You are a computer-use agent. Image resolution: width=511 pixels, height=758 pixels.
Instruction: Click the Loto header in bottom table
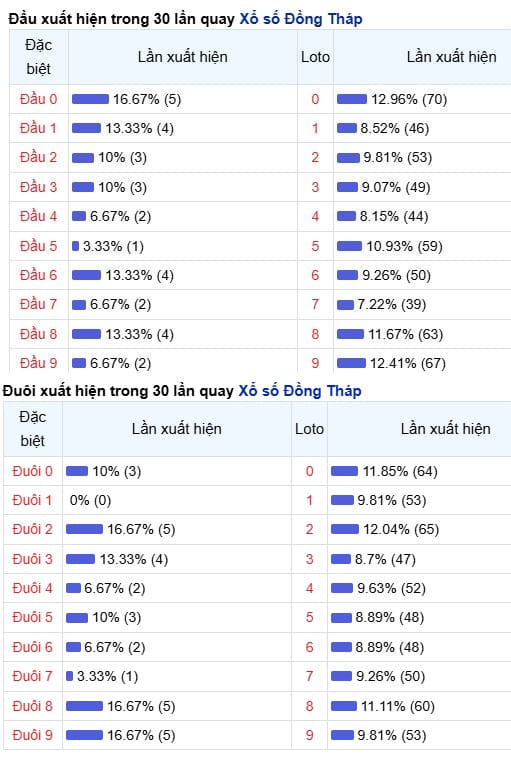tap(309, 429)
